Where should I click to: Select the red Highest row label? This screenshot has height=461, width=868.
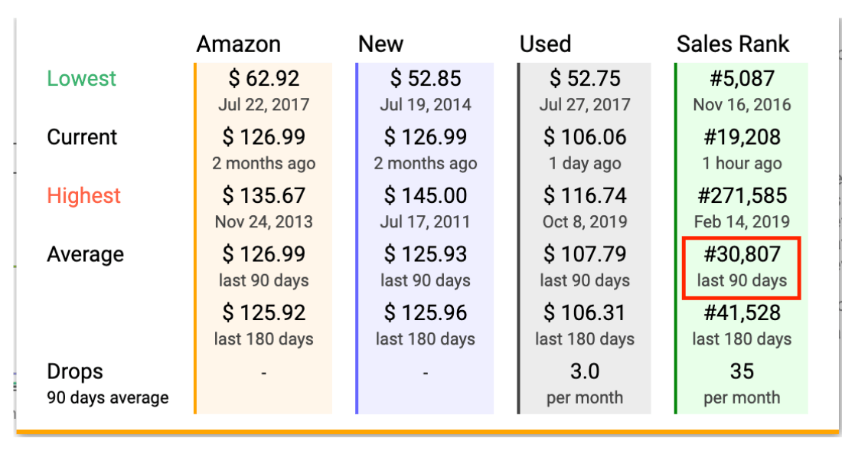point(83,195)
